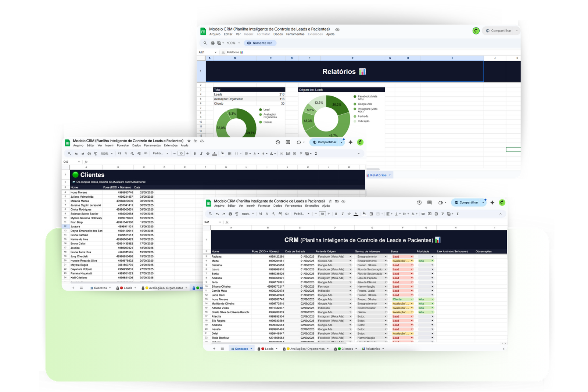Click create filter icon in the Clientes window
588x392 pixels.
pyautogui.click(x=301, y=154)
